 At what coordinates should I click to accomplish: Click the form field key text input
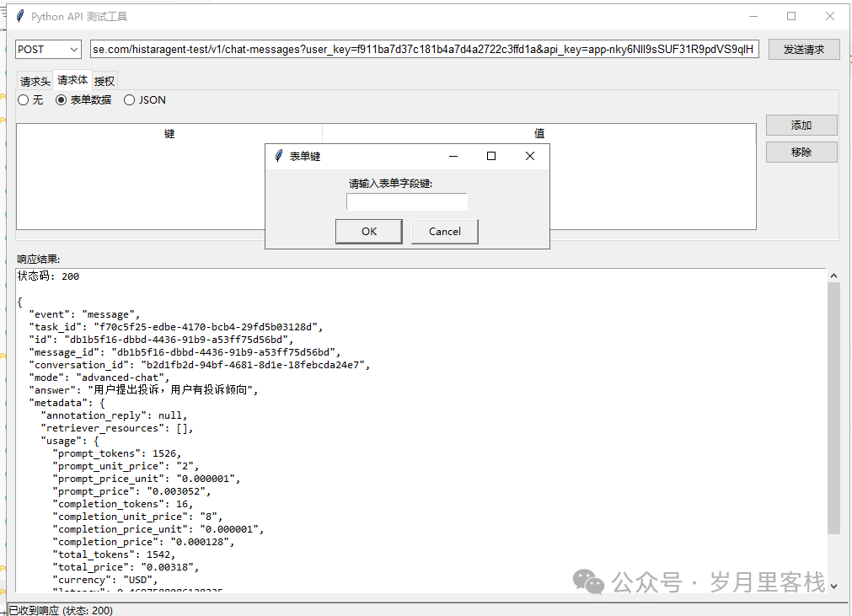click(x=407, y=202)
